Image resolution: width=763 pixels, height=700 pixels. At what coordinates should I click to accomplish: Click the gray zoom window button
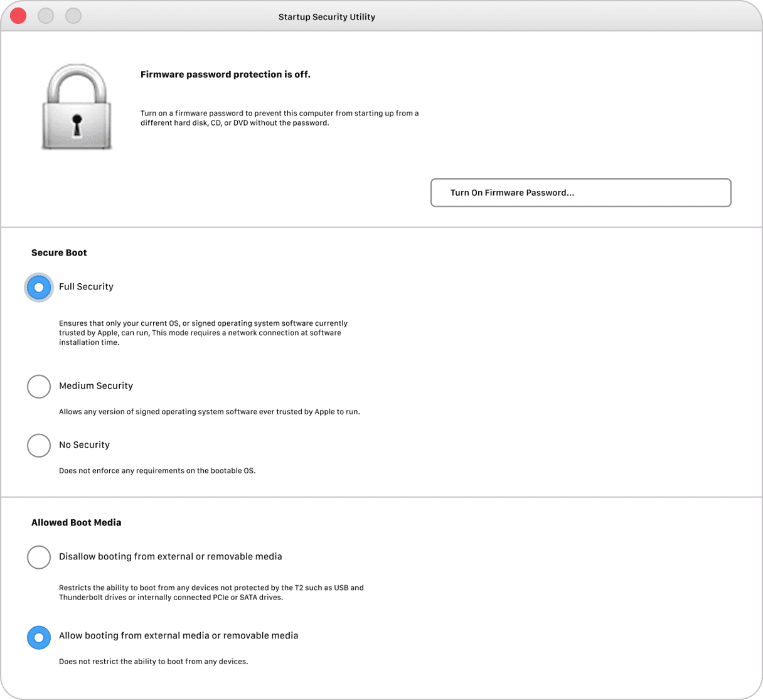[73, 16]
